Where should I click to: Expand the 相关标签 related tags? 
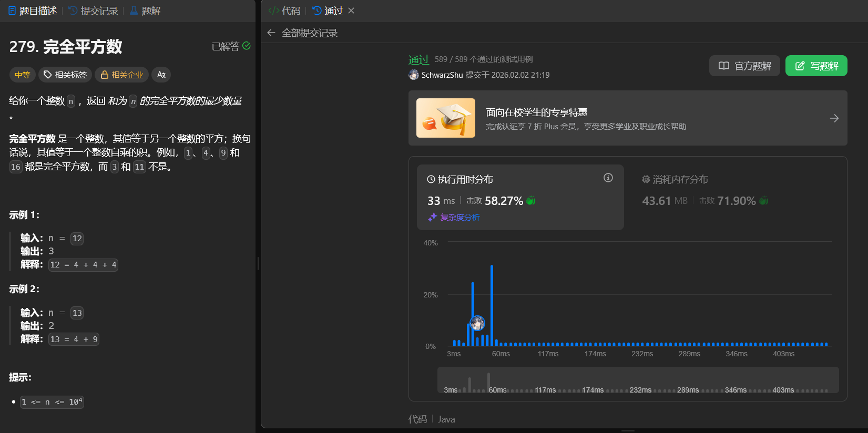click(x=65, y=75)
